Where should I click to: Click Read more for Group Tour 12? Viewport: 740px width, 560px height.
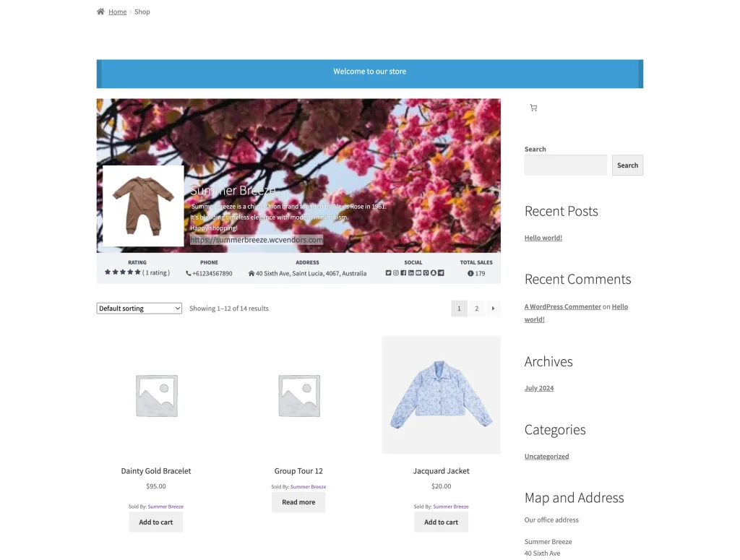[298, 502]
